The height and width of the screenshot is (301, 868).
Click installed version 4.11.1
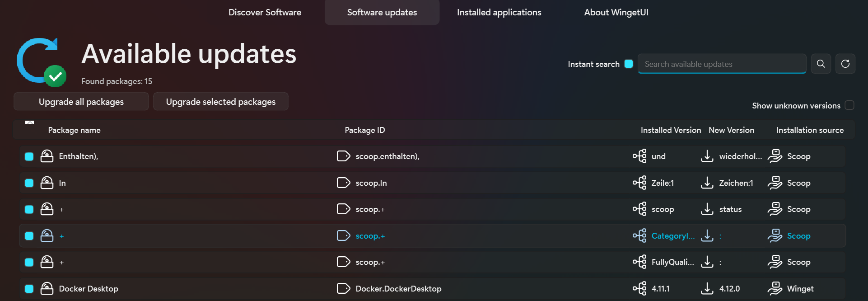click(x=661, y=289)
